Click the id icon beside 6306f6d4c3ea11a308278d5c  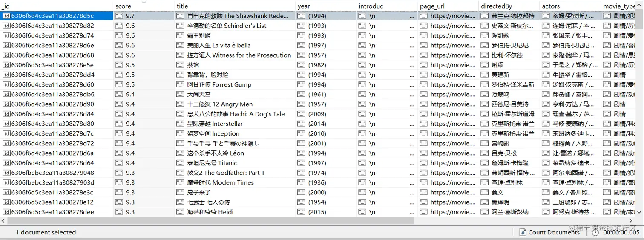(6, 16)
